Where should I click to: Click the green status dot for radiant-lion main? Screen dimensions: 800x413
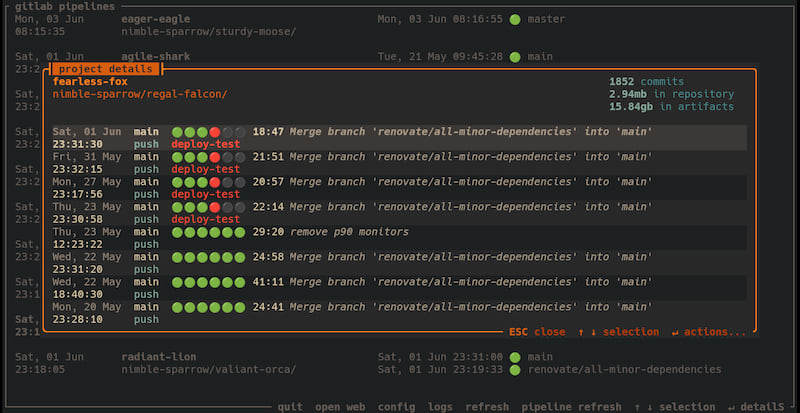[515, 357]
